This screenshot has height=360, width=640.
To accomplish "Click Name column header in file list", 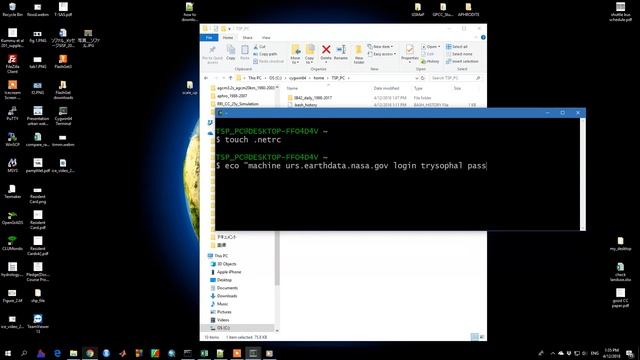I will (x=292, y=88).
